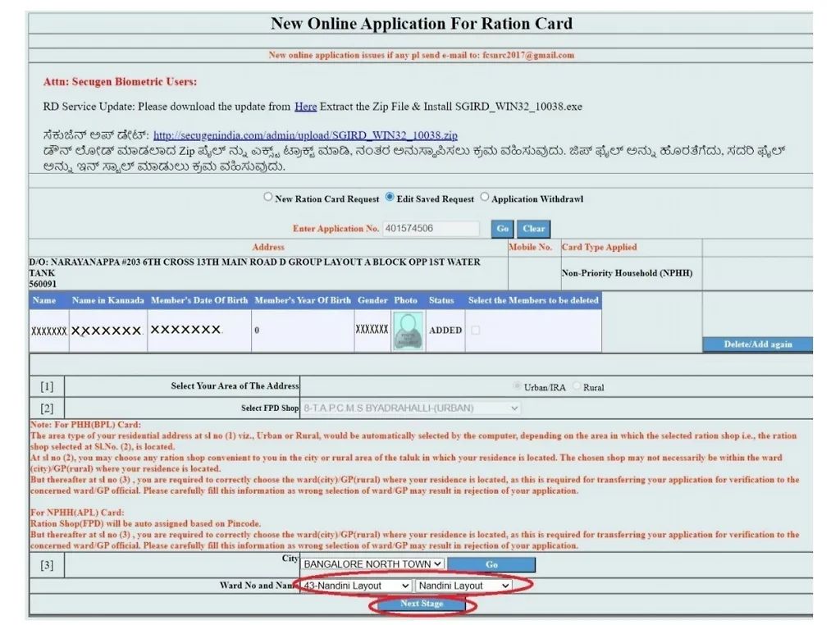Click the D/O: NARAYANAPPA address text
The height and width of the screenshot is (625, 840).
point(254,267)
